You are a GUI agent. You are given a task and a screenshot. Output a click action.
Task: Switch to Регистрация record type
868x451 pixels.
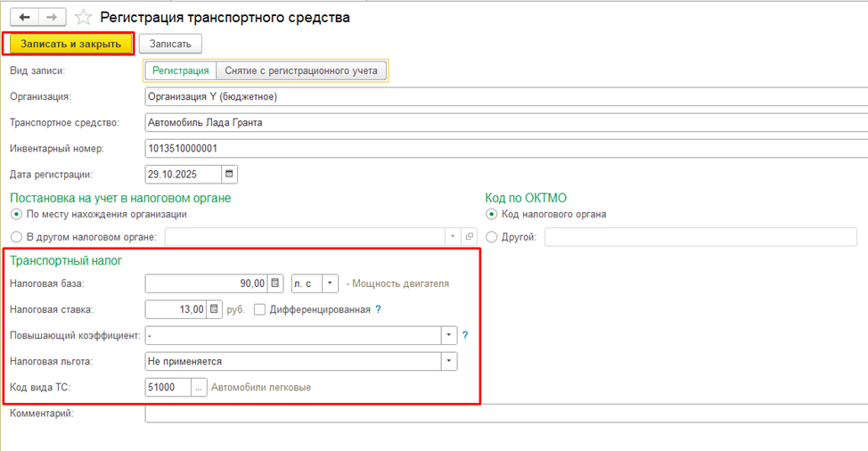pos(181,70)
